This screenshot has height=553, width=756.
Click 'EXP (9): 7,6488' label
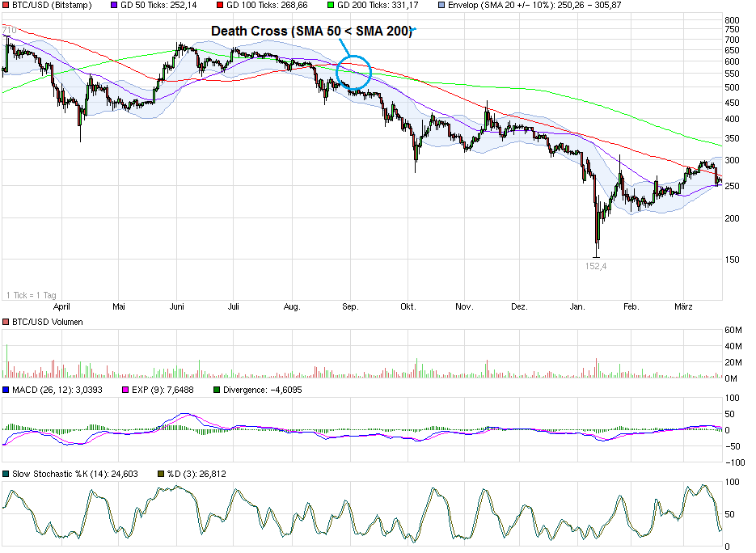coord(163,390)
